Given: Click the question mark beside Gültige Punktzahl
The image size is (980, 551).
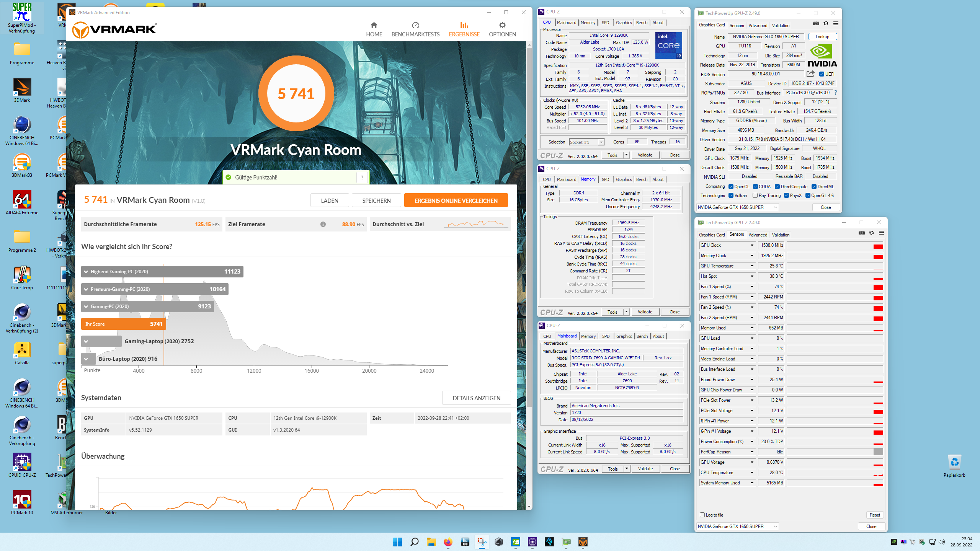Looking at the screenshot, I should pyautogui.click(x=362, y=178).
